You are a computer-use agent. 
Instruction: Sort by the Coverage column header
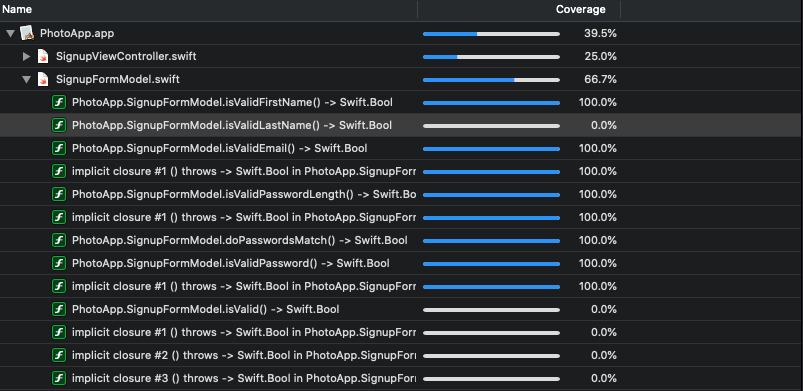[x=581, y=9]
